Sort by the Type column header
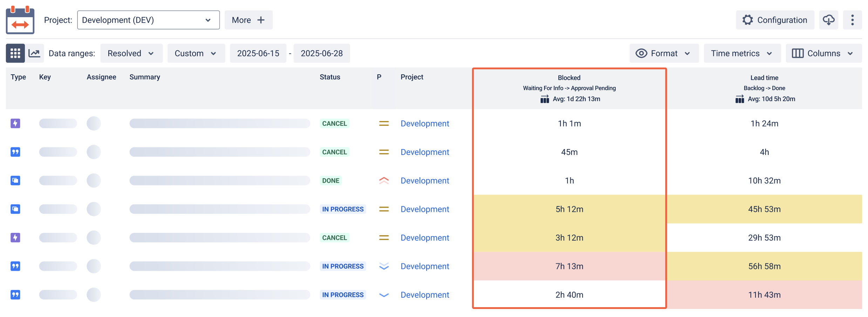Viewport: 868px width, 317px height. (18, 77)
